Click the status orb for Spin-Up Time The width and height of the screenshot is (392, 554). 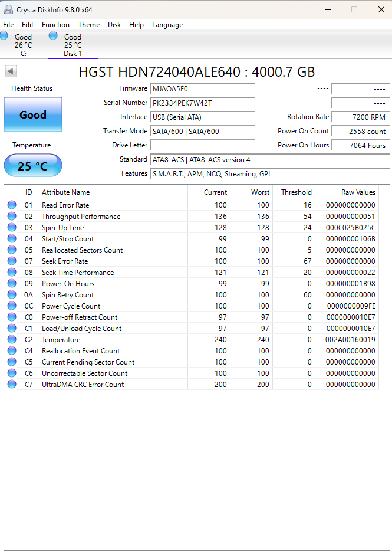click(x=12, y=227)
